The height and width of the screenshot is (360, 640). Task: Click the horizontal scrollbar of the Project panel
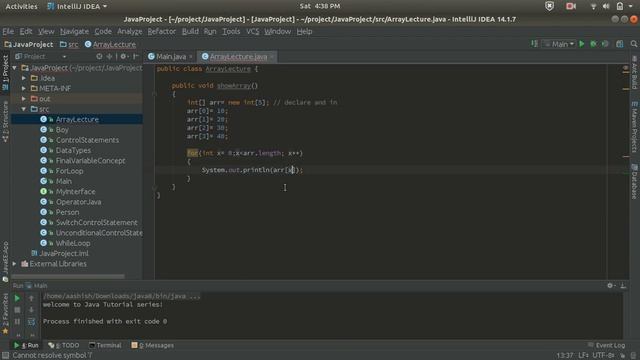pyautogui.click(x=68, y=276)
